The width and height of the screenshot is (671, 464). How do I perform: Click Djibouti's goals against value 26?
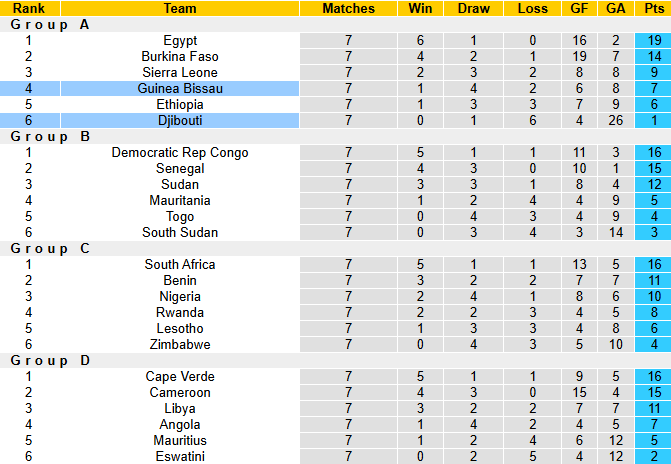point(615,121)
